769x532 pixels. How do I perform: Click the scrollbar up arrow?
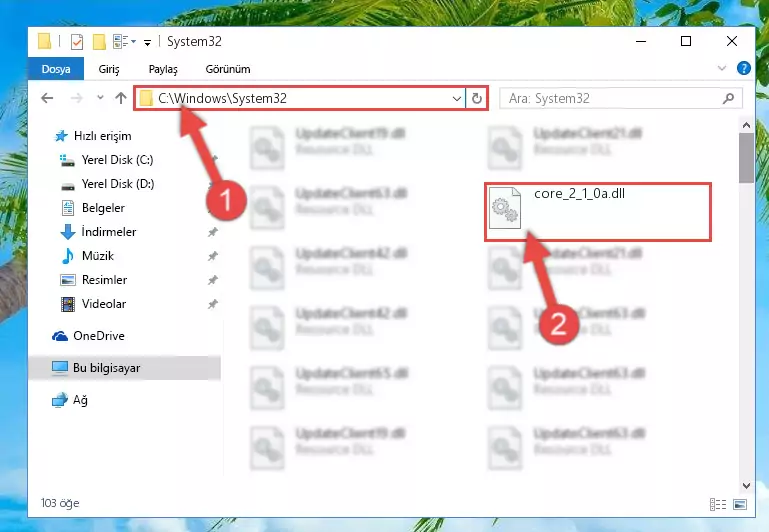(x=746, y=125)
